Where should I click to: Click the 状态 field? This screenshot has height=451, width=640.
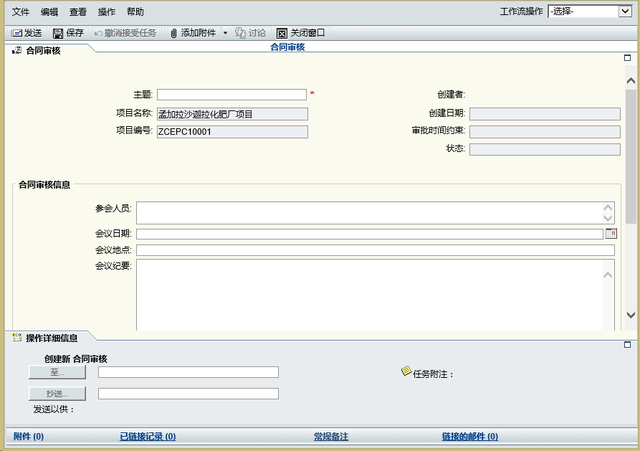[545, 149]
